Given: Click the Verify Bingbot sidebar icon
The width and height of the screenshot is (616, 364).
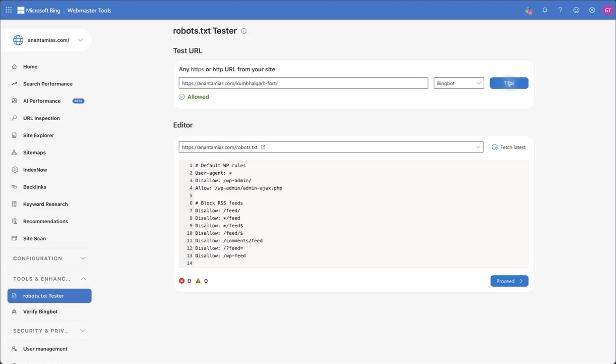Looking at the screenshot, I should click(x=14, y=311).
